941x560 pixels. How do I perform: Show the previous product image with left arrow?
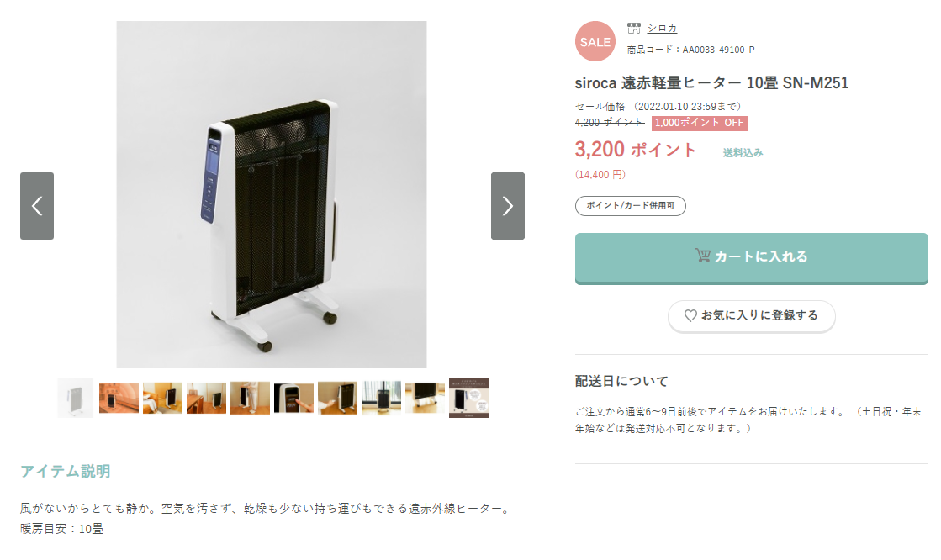[x=37, y=206]
